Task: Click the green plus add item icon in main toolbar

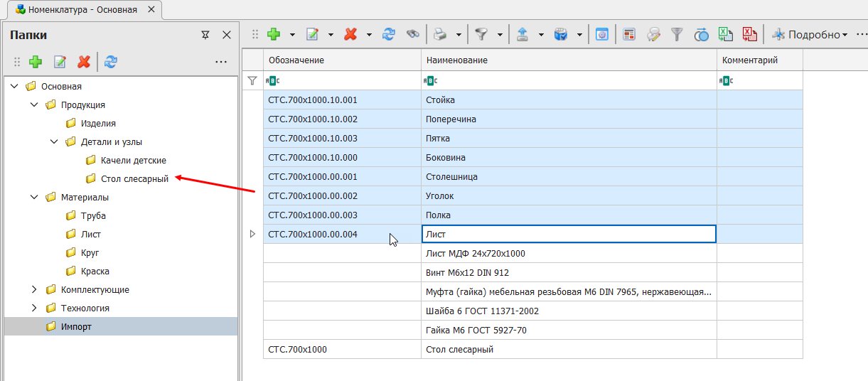Action: [274, 34]
